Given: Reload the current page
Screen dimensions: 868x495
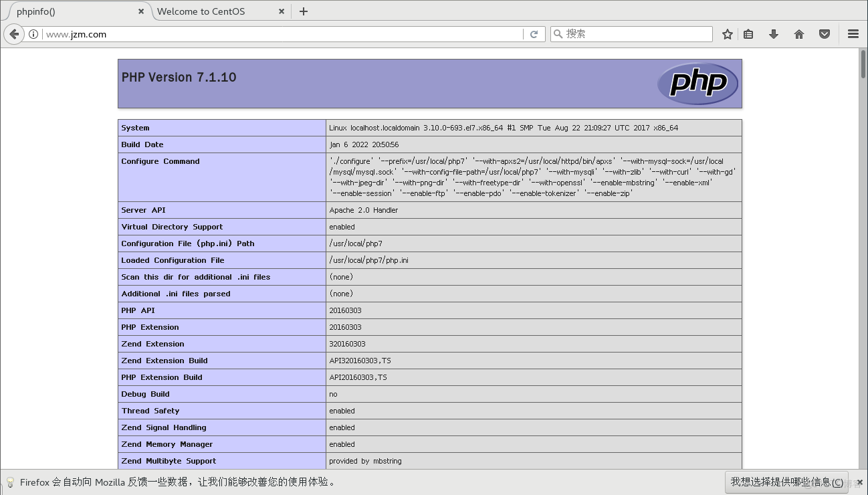Looking at the screenshot, I should (534, 34).
